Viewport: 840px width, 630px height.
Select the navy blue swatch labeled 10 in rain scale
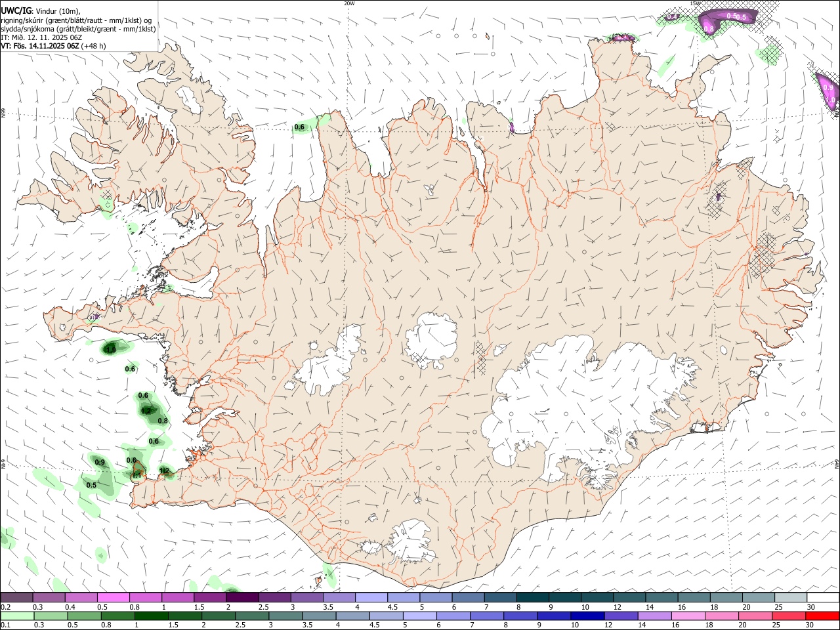coord(587,616)
